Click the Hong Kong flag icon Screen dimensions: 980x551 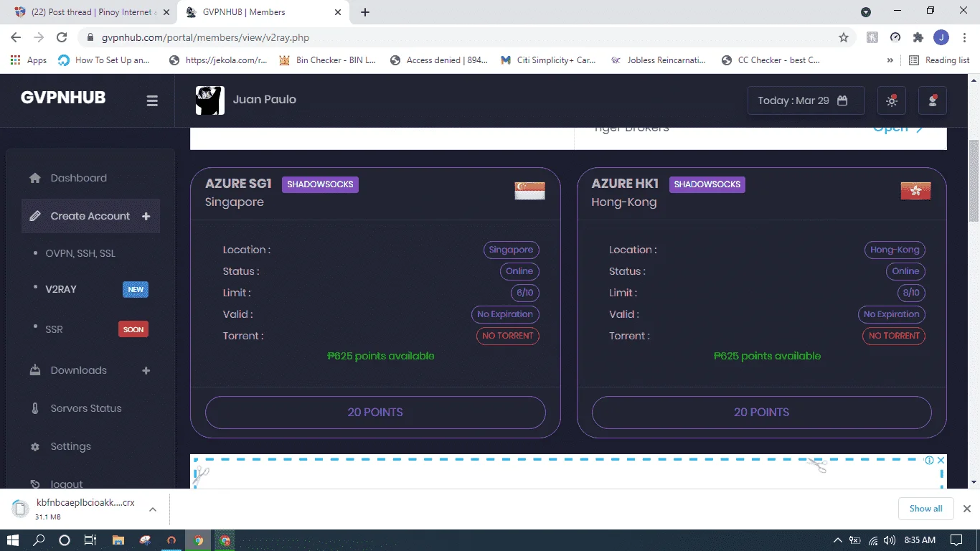coord(915,190)
